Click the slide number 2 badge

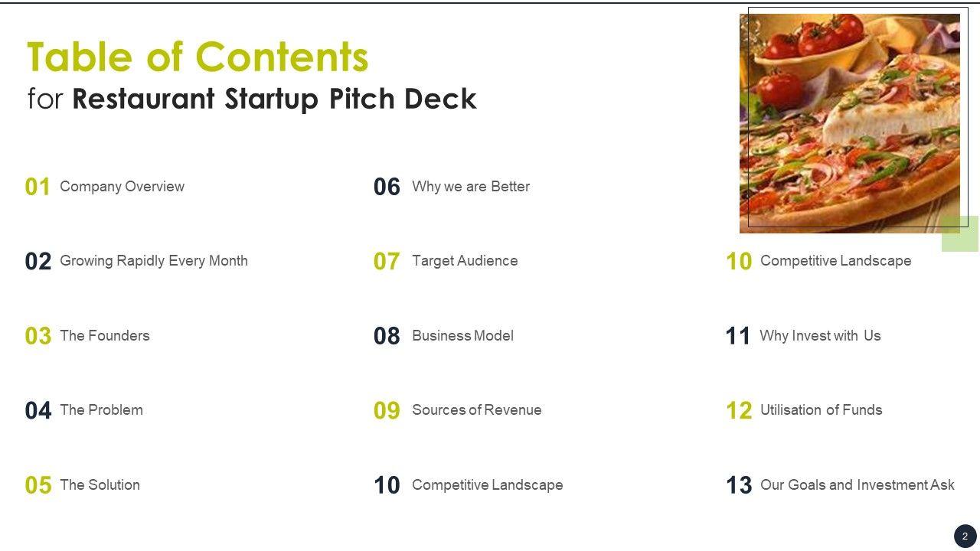[x=965, y=536]
